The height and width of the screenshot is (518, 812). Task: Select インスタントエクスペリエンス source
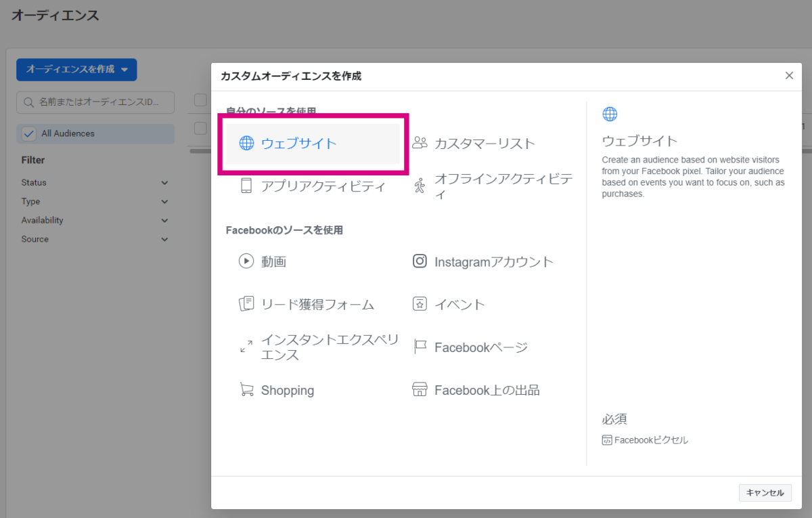pyautogui.click(x=319, y=347)
